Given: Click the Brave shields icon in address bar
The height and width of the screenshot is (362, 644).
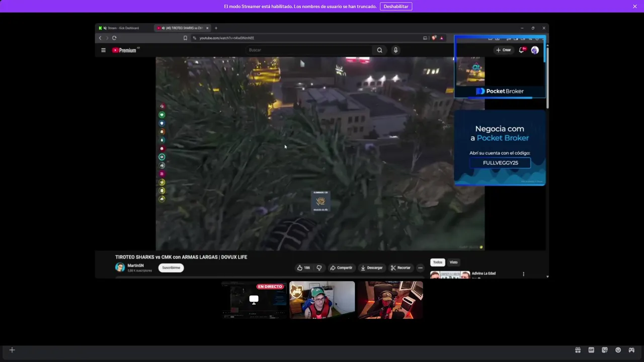Looking at the screenshot, I should (x=434, y=38).
